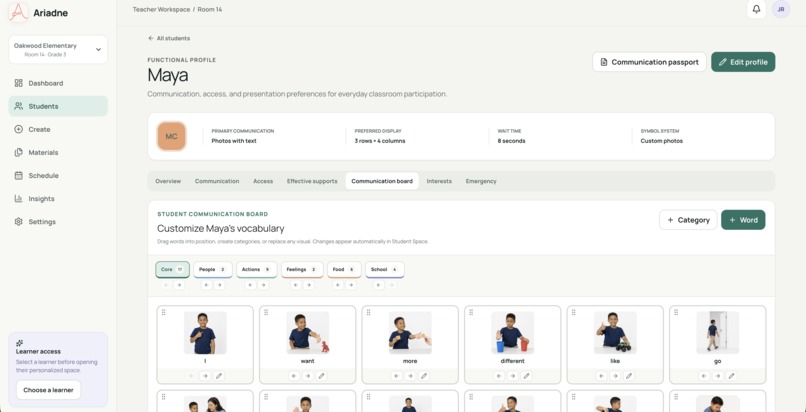The image size is (806, 412).
Task: Add a new Word
Action: (x=743, y=220)
